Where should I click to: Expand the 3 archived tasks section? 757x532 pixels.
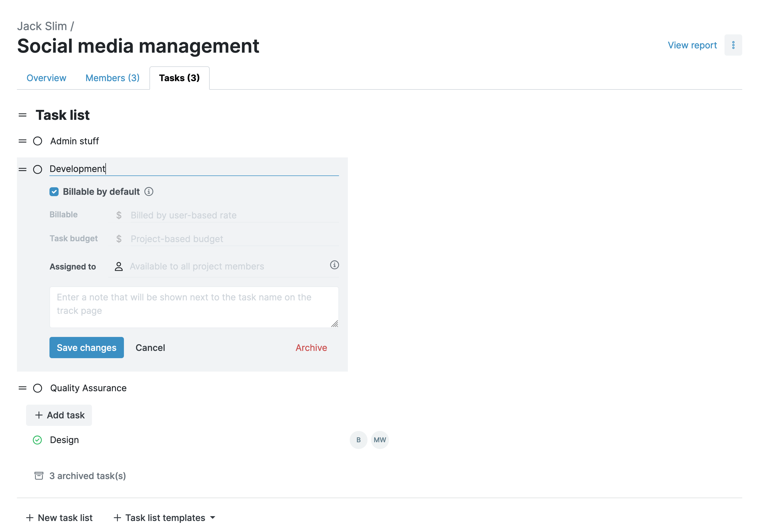coord(87,476)
